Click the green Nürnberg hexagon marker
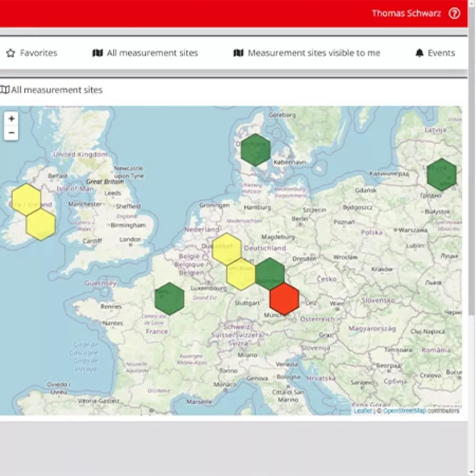Image resolution: width=476 pixels, height=476 pixels. point(270,272)
